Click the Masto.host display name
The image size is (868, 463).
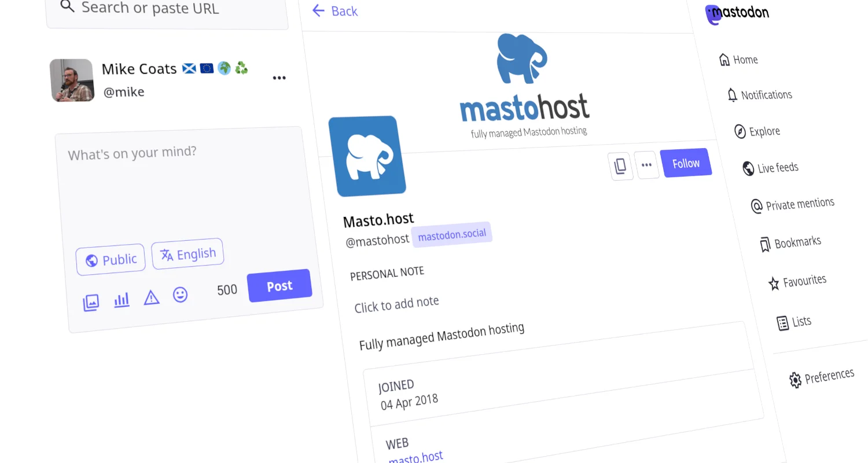pos(378,220)
